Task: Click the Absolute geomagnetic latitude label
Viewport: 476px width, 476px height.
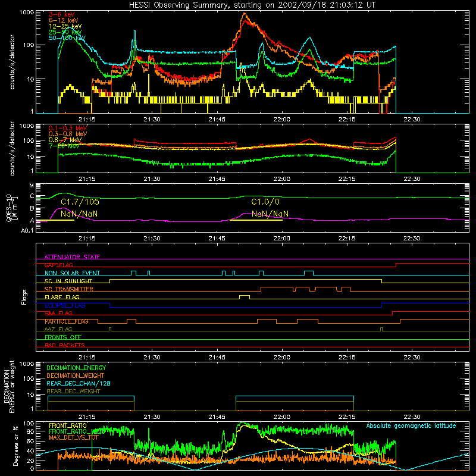Action: 411,426
